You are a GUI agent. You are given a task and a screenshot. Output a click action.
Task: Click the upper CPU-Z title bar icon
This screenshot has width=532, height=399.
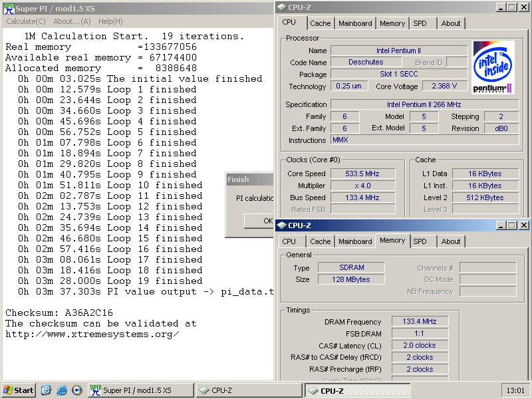(x=281, y=7)
